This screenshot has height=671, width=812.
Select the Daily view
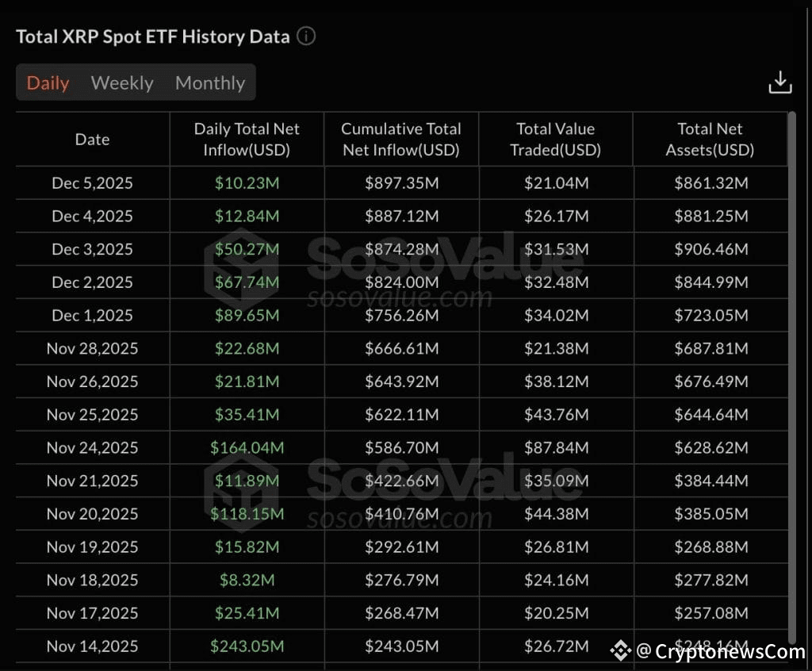[48, 82]
